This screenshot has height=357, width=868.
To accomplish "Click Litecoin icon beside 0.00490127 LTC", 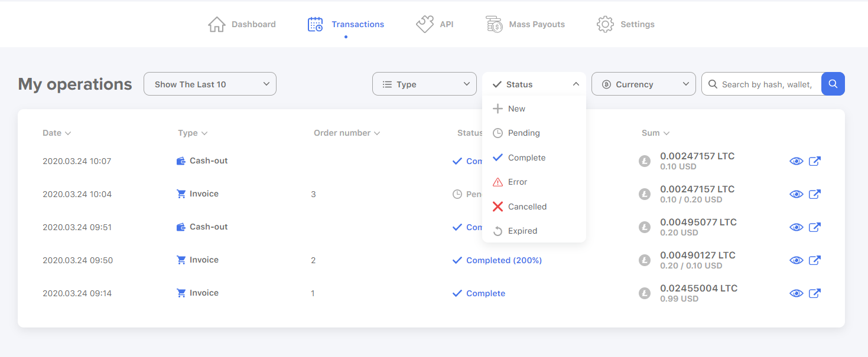I will [645, 260].
